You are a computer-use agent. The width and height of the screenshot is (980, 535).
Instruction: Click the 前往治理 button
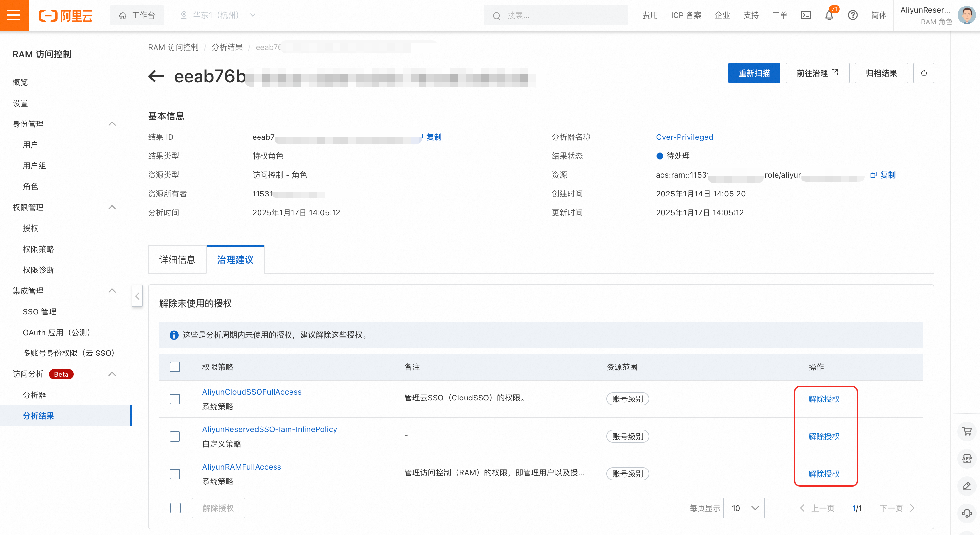817,73
